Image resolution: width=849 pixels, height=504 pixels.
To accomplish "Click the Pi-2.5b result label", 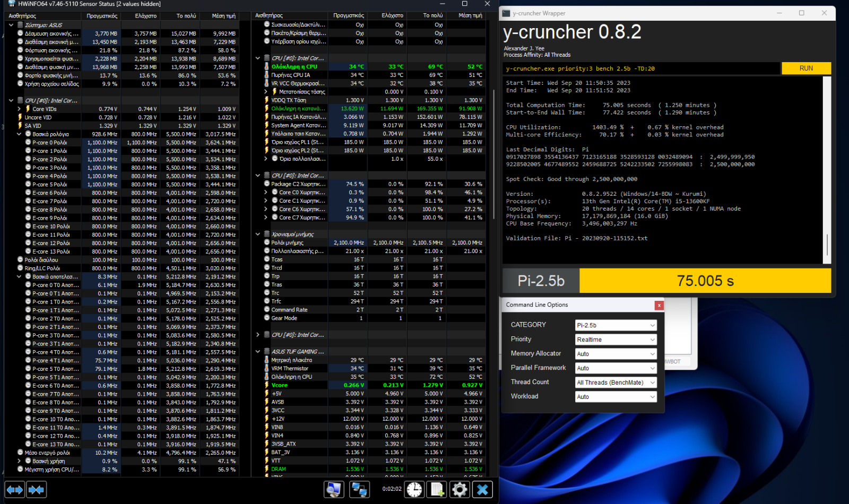I will [541, 281].
